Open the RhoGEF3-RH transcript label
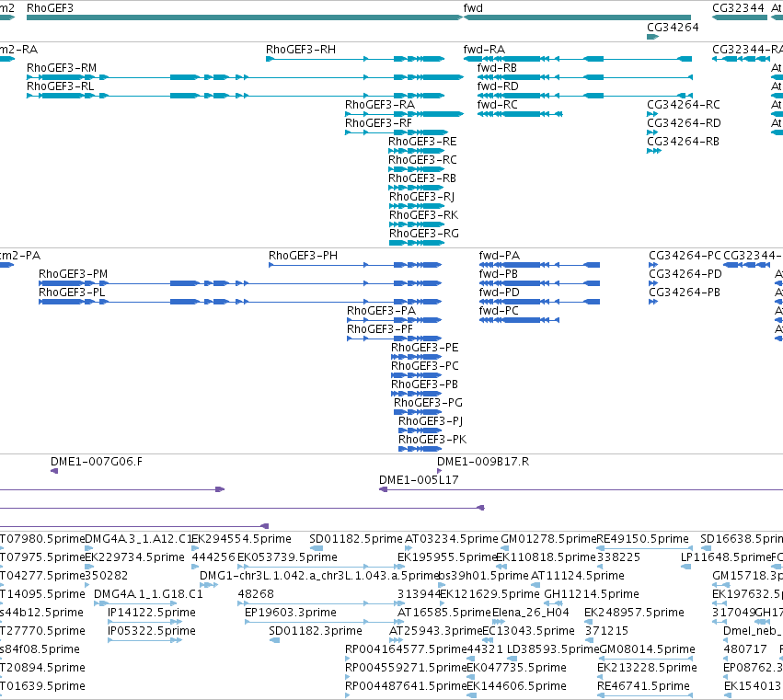This screenshot has width=783, height=700. (301, 50)
